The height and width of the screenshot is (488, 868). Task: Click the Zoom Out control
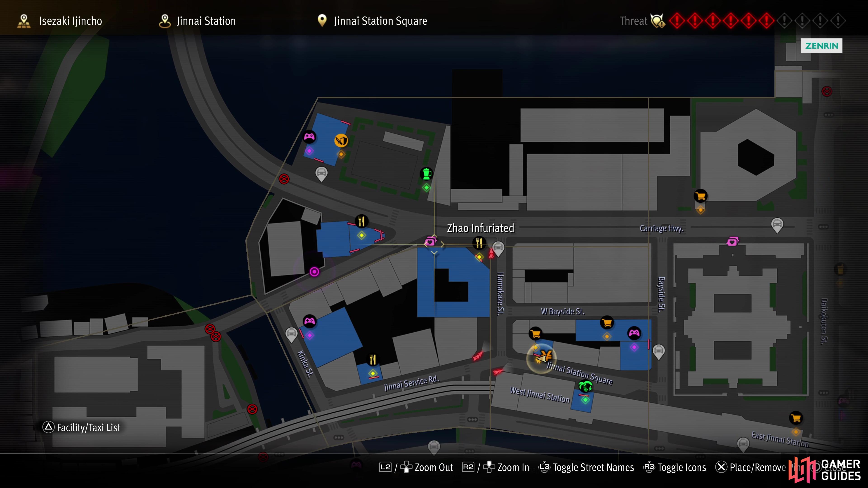click(416, 467)
